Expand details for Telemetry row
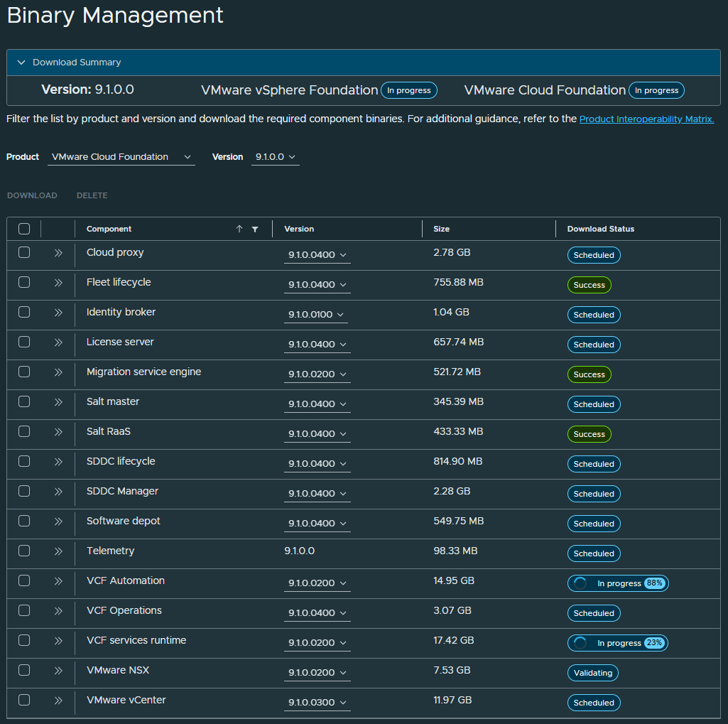The height and width of the screenshot is (724, 728). [x=58, y=551]
